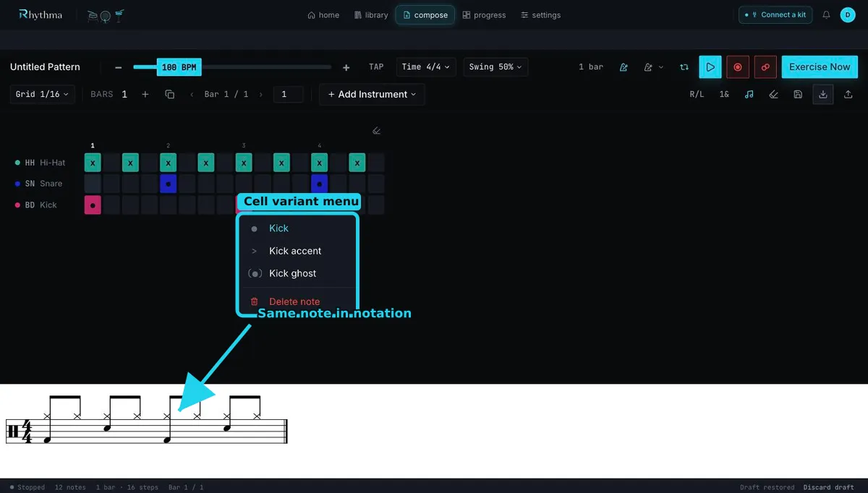Click the small eraser icon above the grid
The width and height of the screenshot is (868, 493).
click(376, 131)
